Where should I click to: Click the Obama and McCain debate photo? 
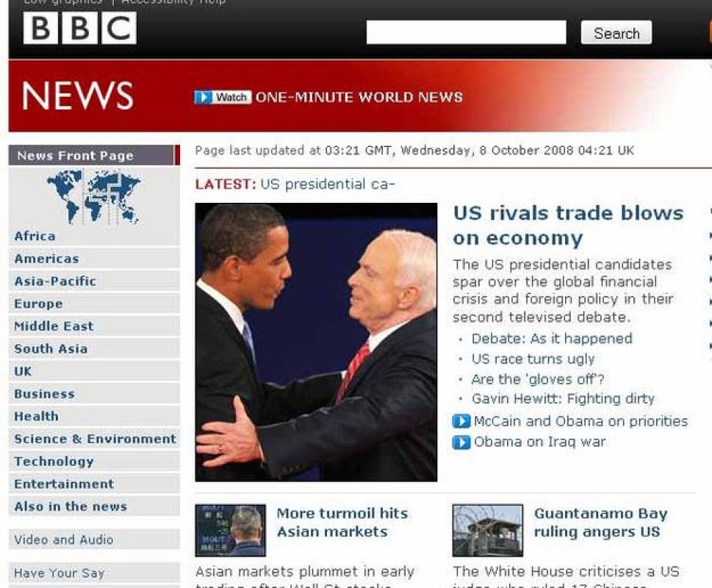(316, 342)
